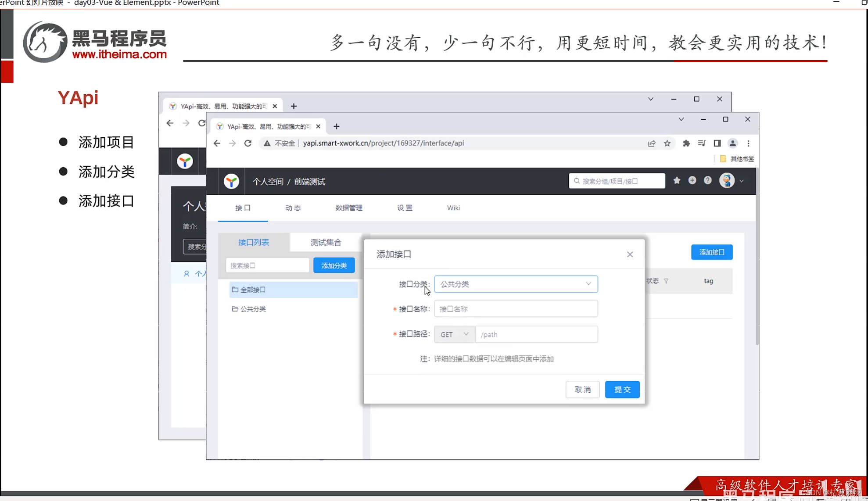Open the browser extensions puzzle icon
This screenshot has width=868, height=501.
click(x=686, y=143)
